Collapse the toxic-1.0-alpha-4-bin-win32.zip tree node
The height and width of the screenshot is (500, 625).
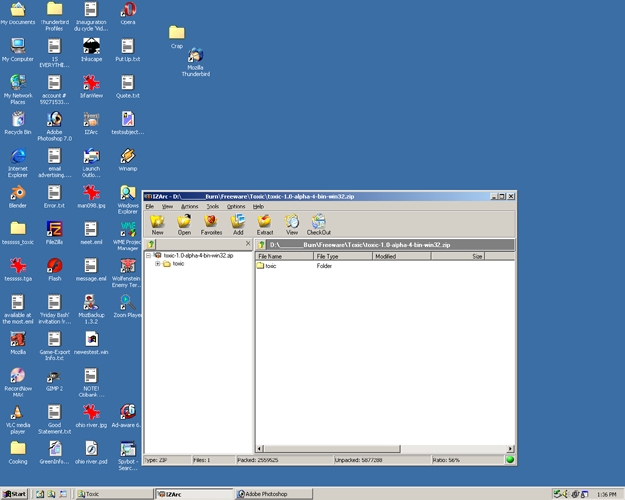click(x=148, y=255)
